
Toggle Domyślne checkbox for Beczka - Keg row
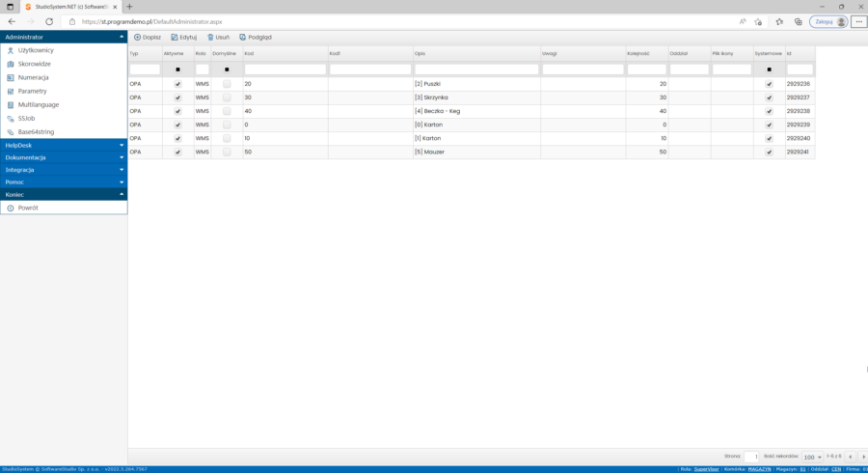[x=227, y=111]
